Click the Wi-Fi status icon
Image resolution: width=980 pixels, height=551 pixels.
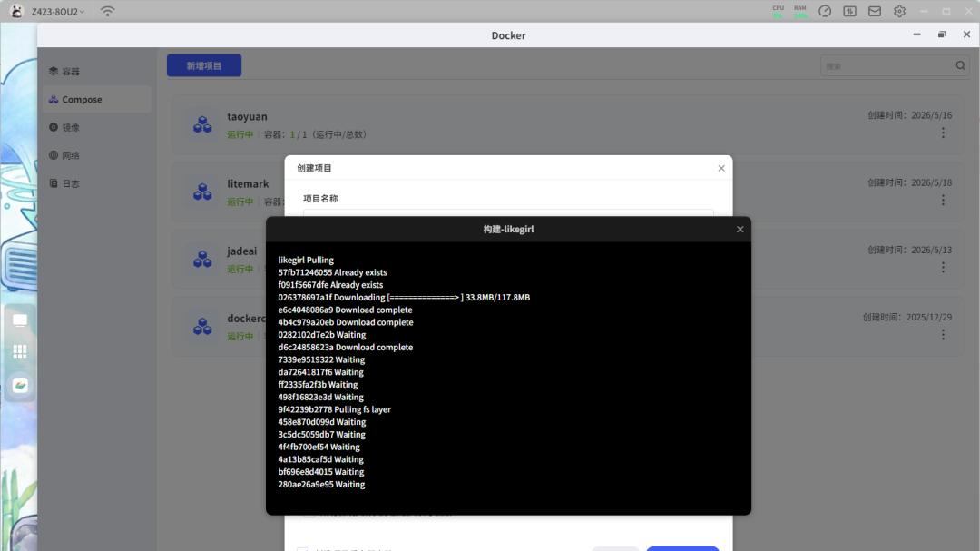point(107,11)
